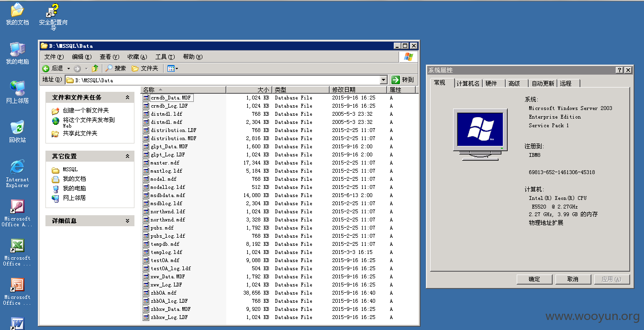
Task: Open the 查看(V) menu
Action: point(109,57)
